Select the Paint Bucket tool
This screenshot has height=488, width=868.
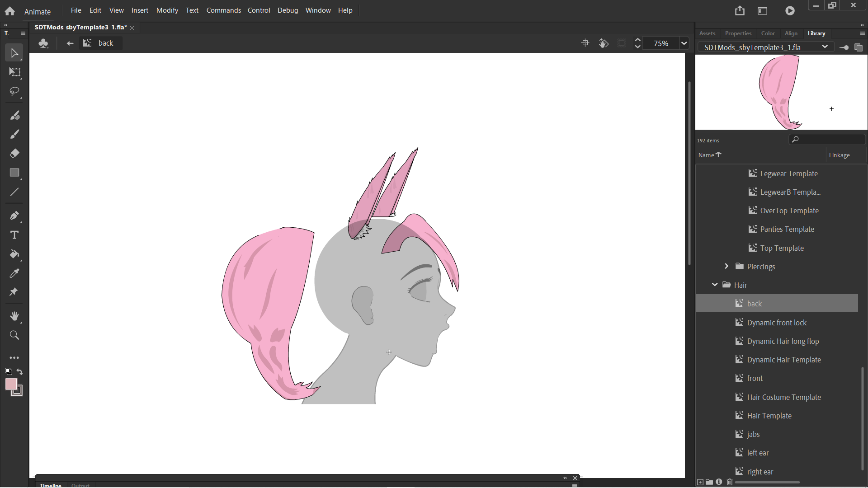(14, 254)
